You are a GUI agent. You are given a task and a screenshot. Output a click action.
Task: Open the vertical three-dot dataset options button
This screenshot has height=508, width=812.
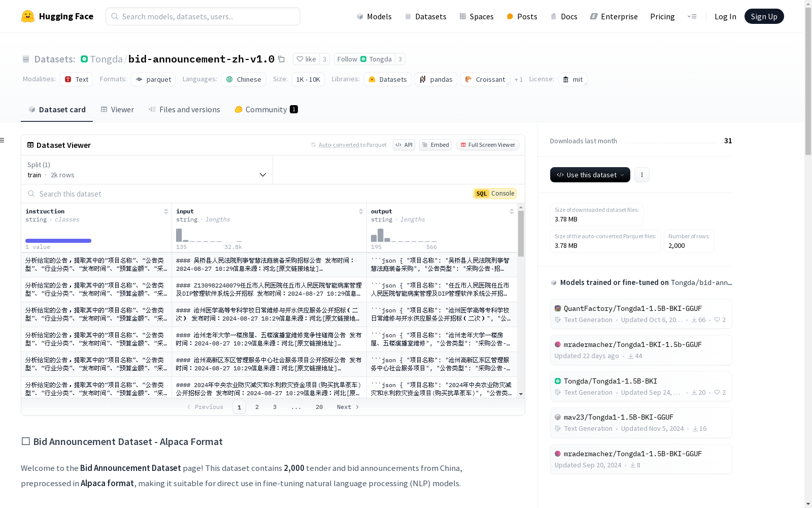pyautogui.click(x=642, y=175)
